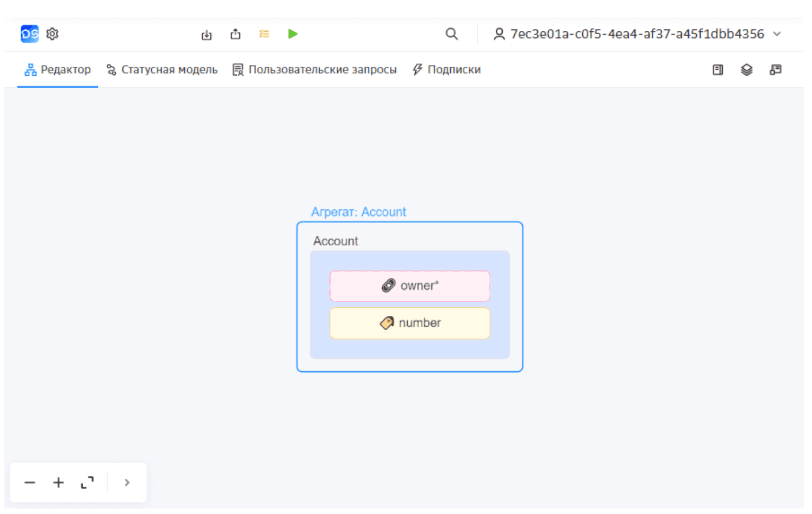The width and height of the screenshot is (812, 514).
Task: Click the tag icon beside number
Action: (387, 323)
